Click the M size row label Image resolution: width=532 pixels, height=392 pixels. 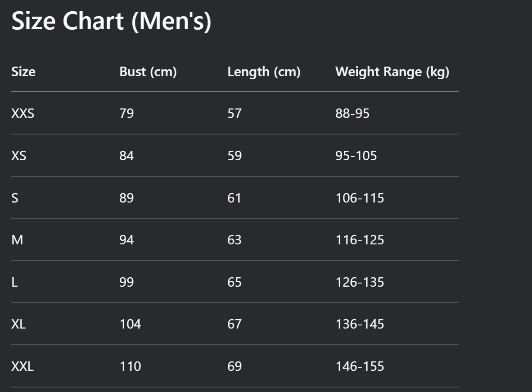(17, 240)
